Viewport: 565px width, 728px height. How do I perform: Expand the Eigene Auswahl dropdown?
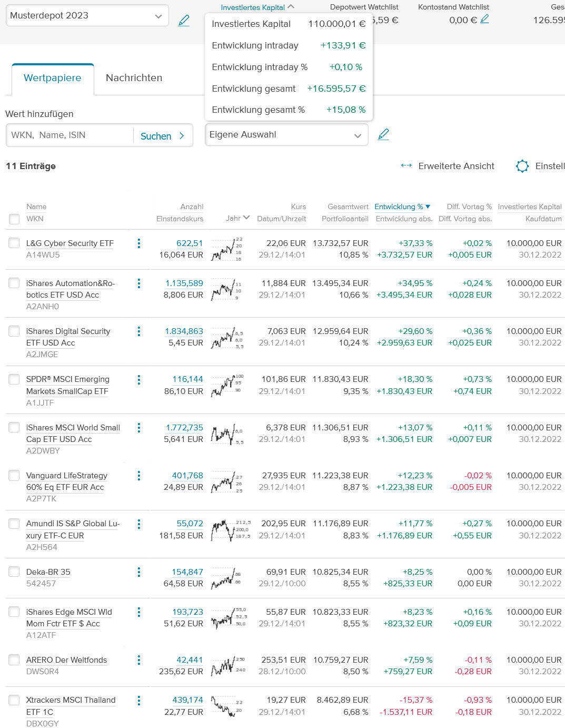click(x=286, y=135)
